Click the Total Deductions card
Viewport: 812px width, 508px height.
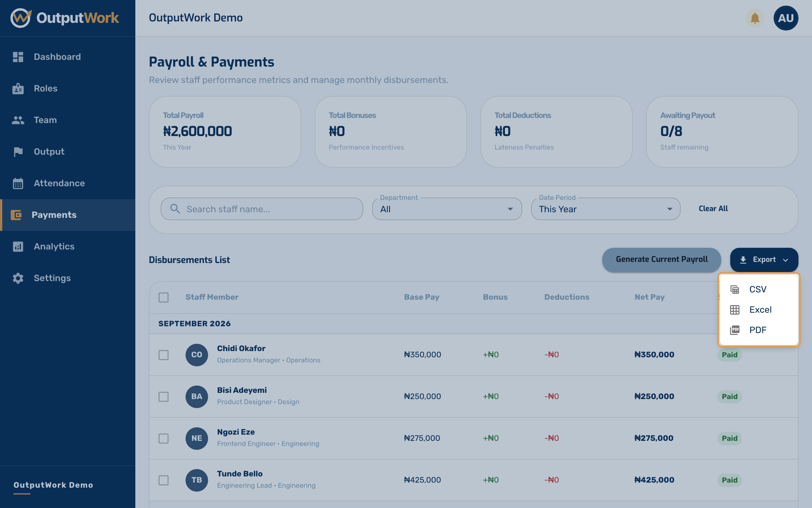[x=556, y=132]
